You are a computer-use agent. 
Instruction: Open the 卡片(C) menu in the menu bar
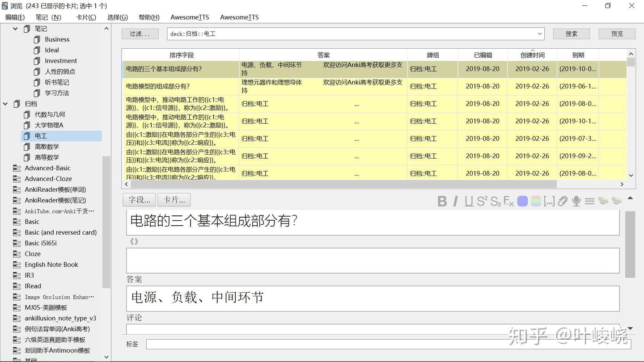coord(86,17)
